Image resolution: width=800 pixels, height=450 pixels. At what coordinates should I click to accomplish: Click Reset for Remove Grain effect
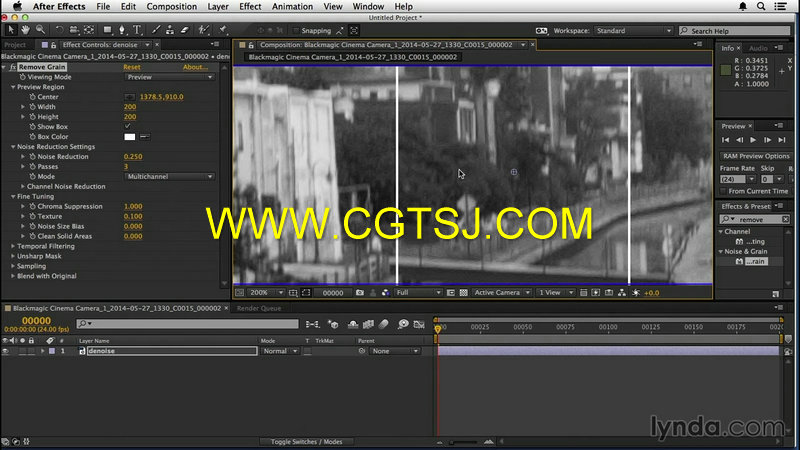tap(132, 67)
